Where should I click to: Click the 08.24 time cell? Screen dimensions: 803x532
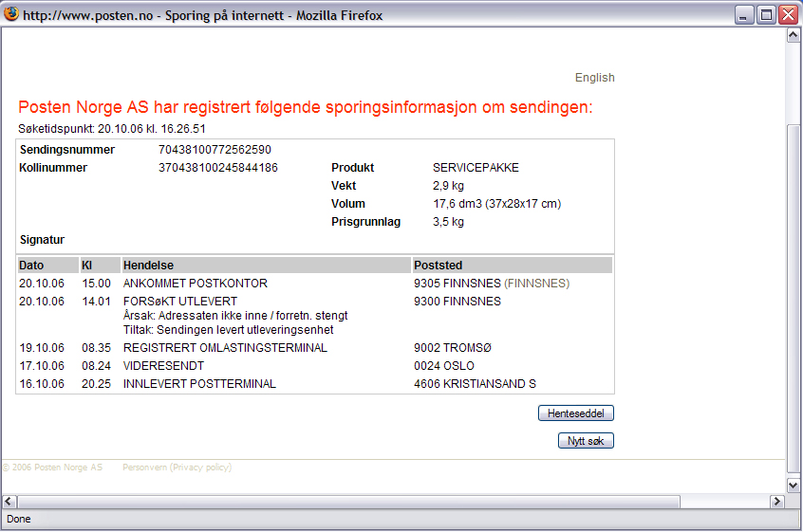[96, 366]
